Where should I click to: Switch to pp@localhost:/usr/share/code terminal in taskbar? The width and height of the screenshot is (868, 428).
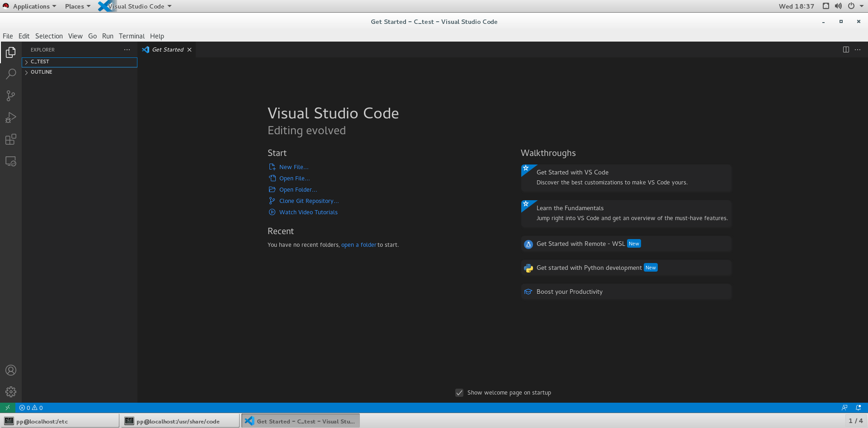(180, 421)
